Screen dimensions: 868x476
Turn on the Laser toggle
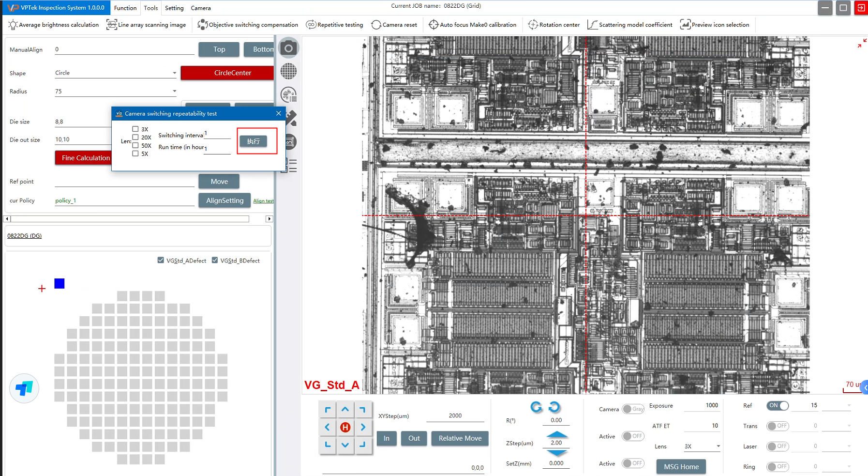coord(778,446)
